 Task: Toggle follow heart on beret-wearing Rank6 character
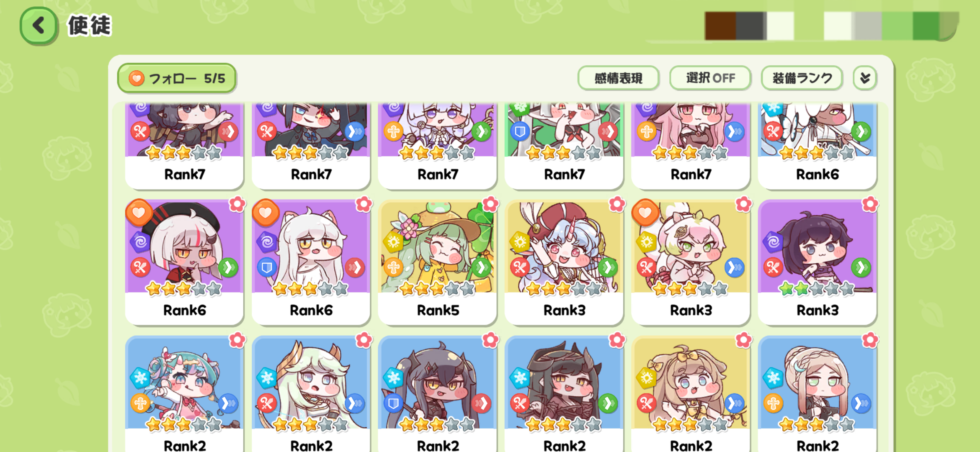point(139,213)
